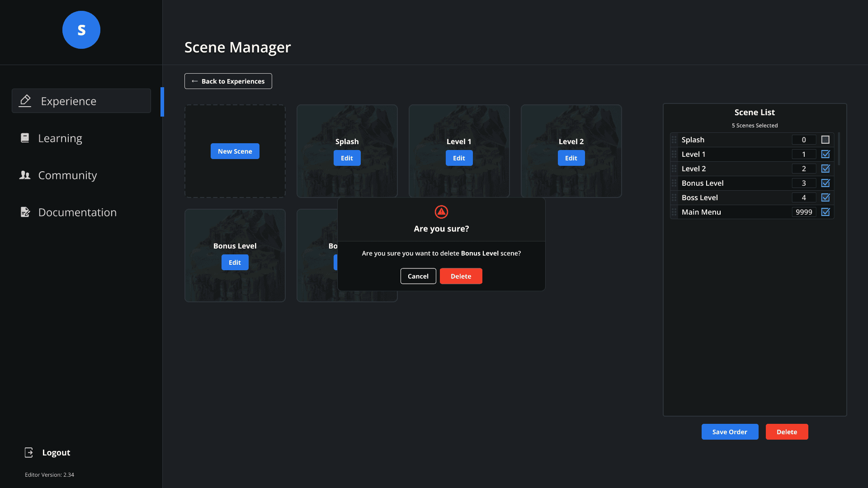
Task: Uncheck the Main Menu scene checkbox
Action: [826, 212]
